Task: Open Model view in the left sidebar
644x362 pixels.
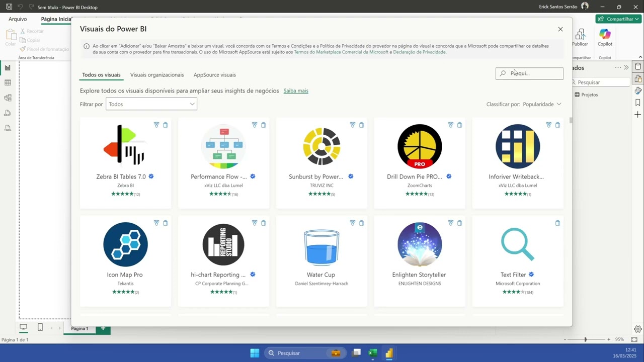Action: (8, 98)
